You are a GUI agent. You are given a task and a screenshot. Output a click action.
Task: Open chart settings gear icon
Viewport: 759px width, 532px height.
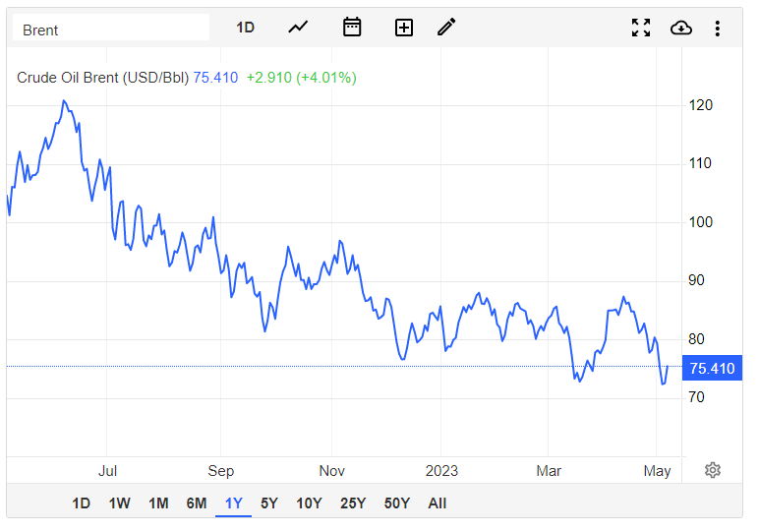713,470
